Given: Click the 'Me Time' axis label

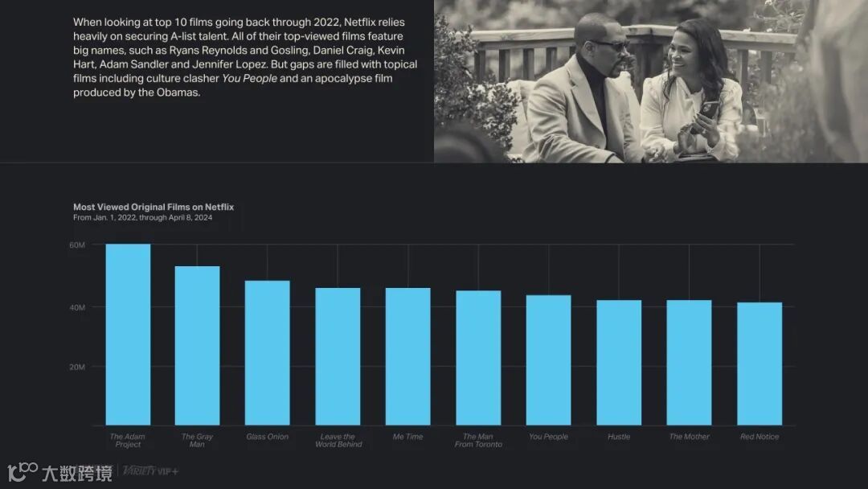Looking at the screenshot, I should pos(408,437).
